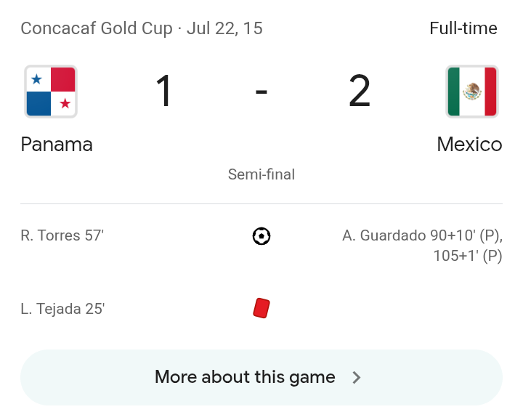Click Mexico's score of 2
523x420 pixels.
point(360,91)
